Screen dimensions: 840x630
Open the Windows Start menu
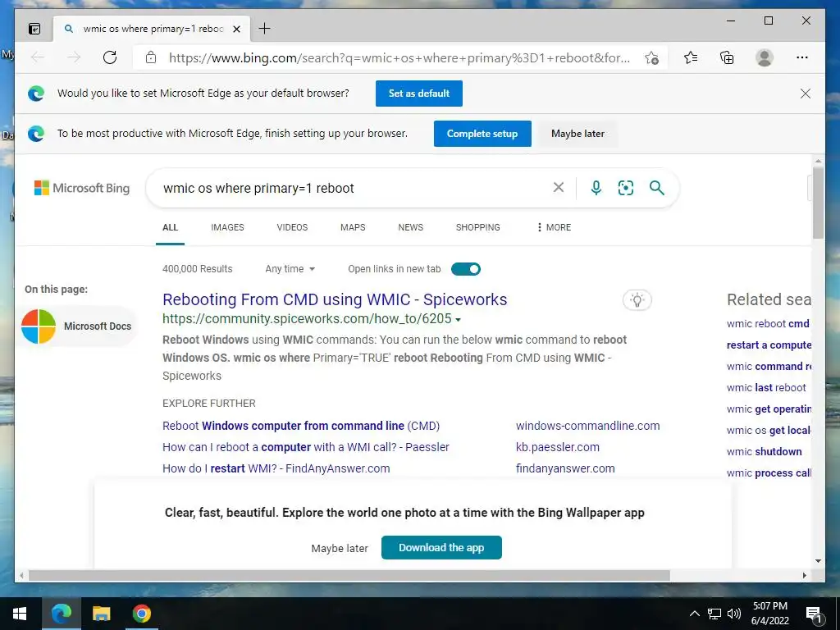(x=20, y=614)
